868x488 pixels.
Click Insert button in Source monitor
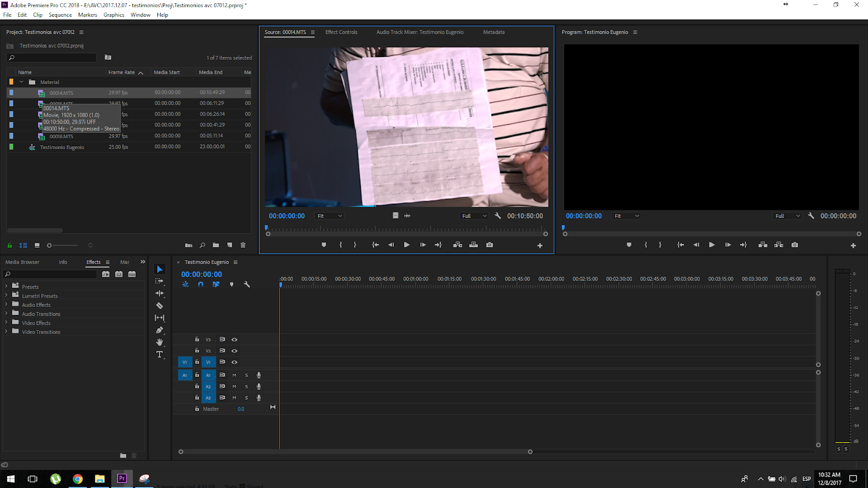click(458, 245)
